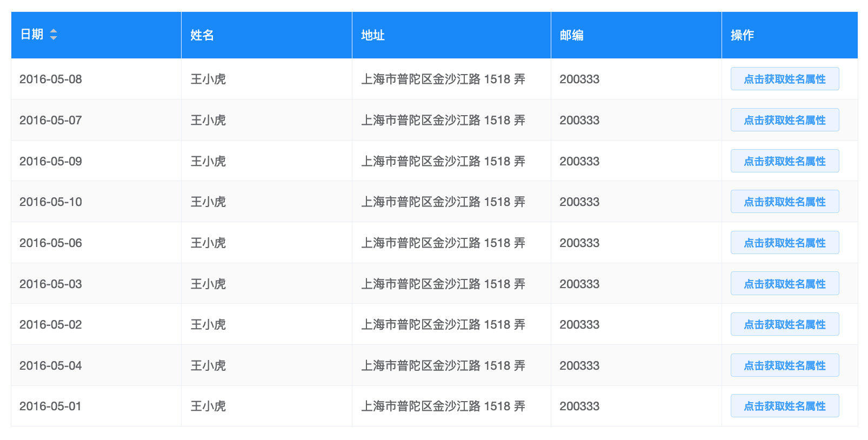Click 点击获取姓名属性 in the 2016-05-02 row
The height and width of the screenshot is (440, 868).
(x=785, y=324)
